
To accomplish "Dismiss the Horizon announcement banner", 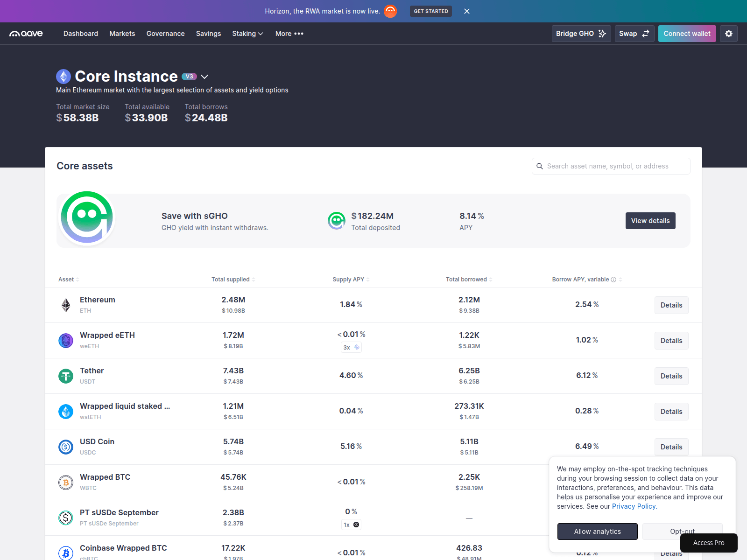I will tap(466, 11).
